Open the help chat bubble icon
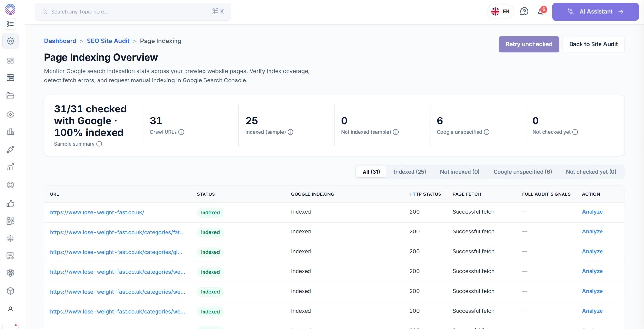Screen dimensions: 644x329 524,12
